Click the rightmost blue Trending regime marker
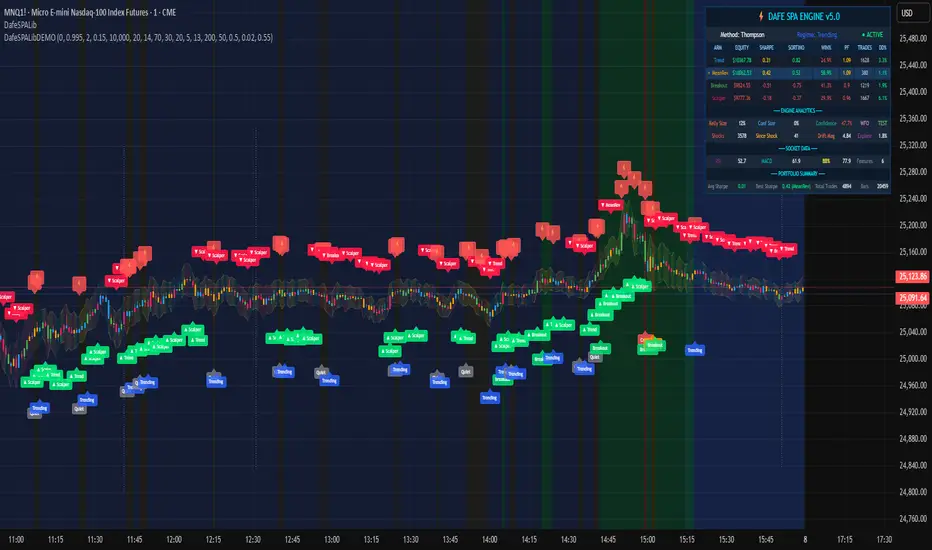The image size is (932, 550). tap(694, 350)
